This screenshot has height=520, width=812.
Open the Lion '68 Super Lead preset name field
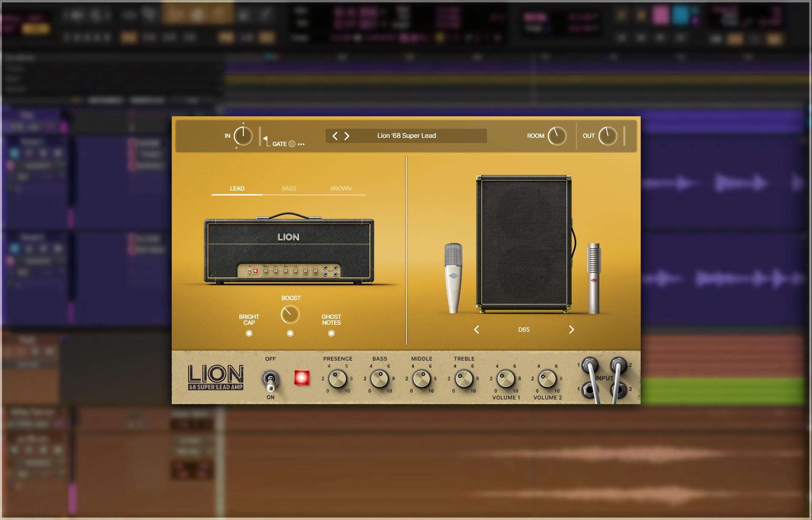click(406, 136)
